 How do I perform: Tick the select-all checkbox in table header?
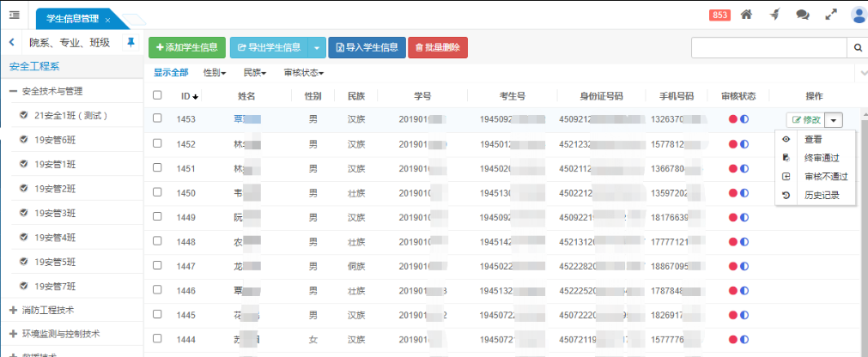click(157, 96)
